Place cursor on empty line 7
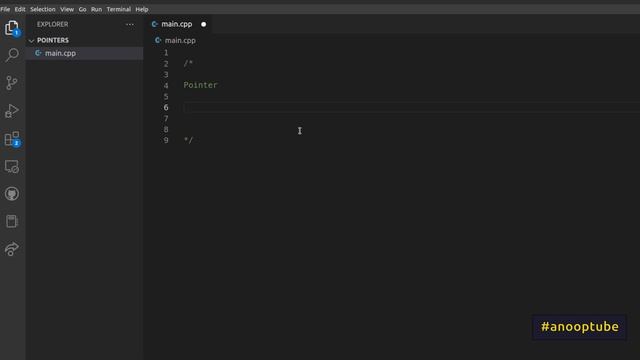The image size is (640, 360). click(411, 118)
